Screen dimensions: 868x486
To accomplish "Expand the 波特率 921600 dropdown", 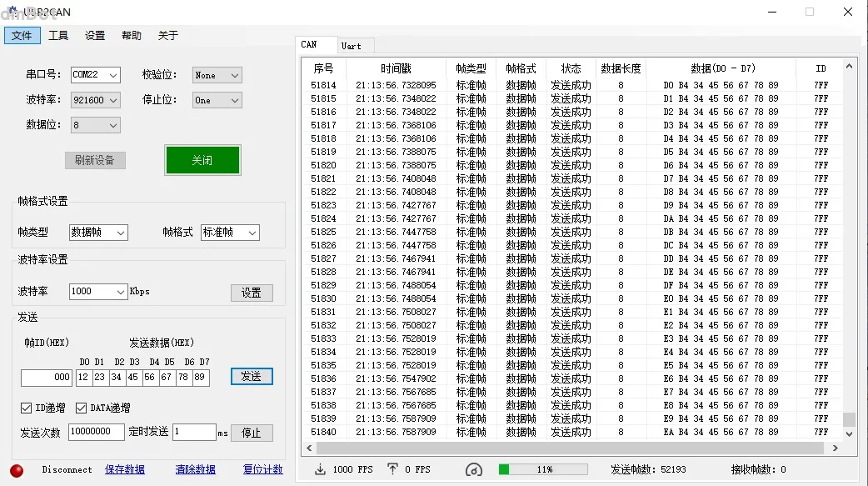I will 96,100.
